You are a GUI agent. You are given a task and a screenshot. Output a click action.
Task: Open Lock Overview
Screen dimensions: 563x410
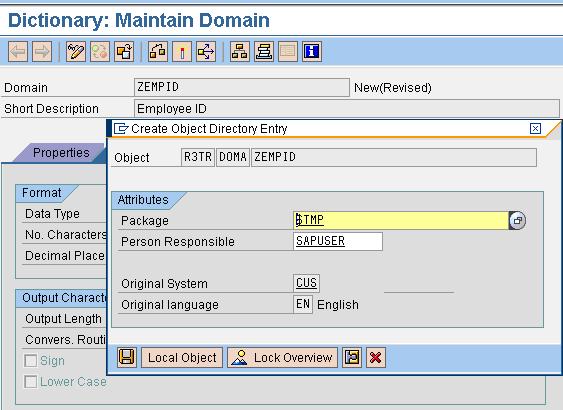point(282,357)
